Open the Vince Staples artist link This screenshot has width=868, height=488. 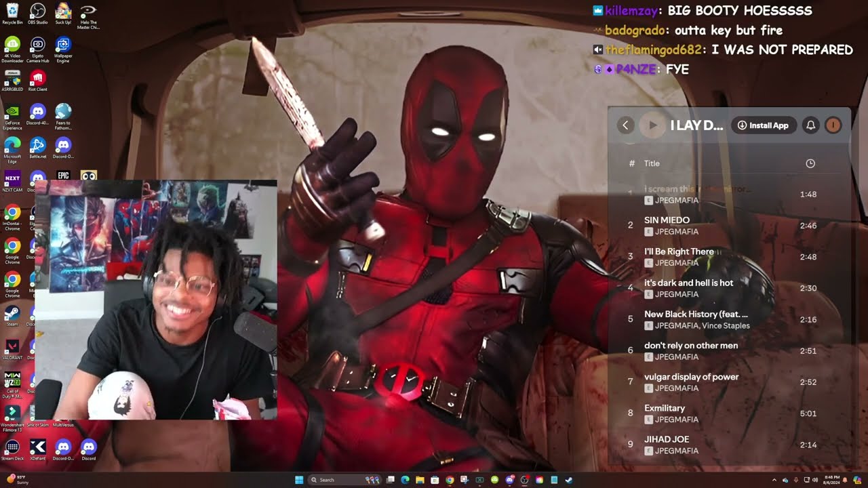(x=727, y=326)
